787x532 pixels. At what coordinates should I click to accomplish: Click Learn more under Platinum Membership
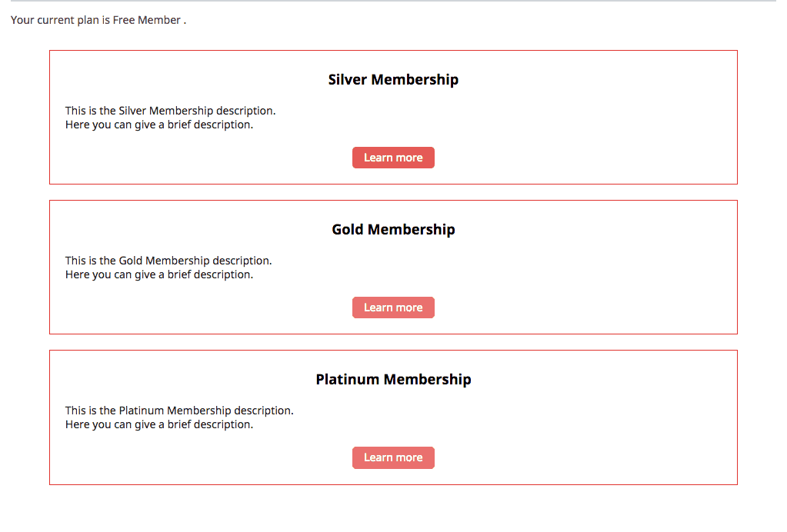393,457
